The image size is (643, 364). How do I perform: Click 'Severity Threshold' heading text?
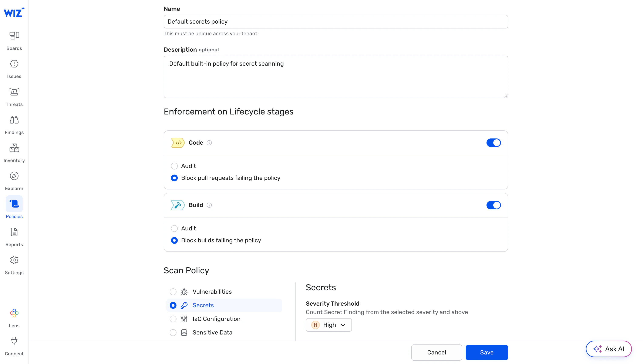point(332,303)
